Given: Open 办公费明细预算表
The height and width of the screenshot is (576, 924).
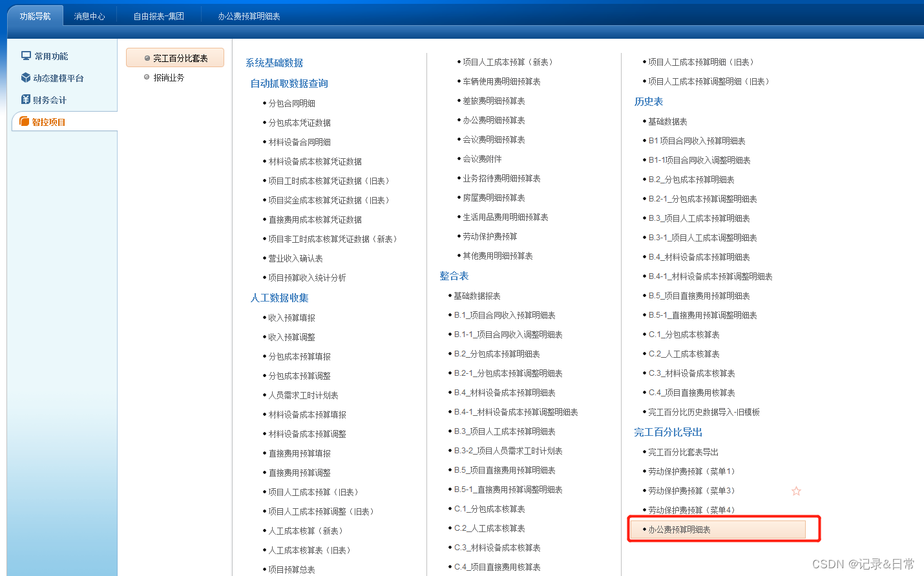Looking at the screenshot, I should pos(494,120).
